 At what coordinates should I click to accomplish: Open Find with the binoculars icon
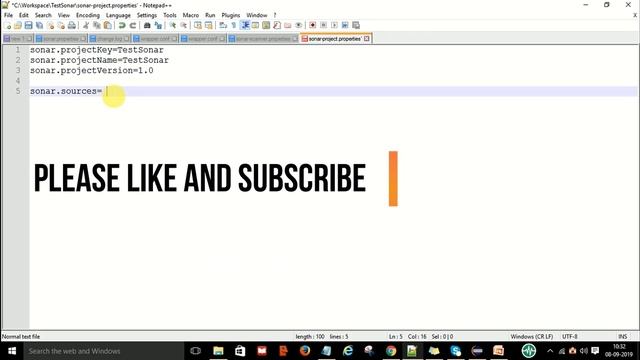(147, 25)
